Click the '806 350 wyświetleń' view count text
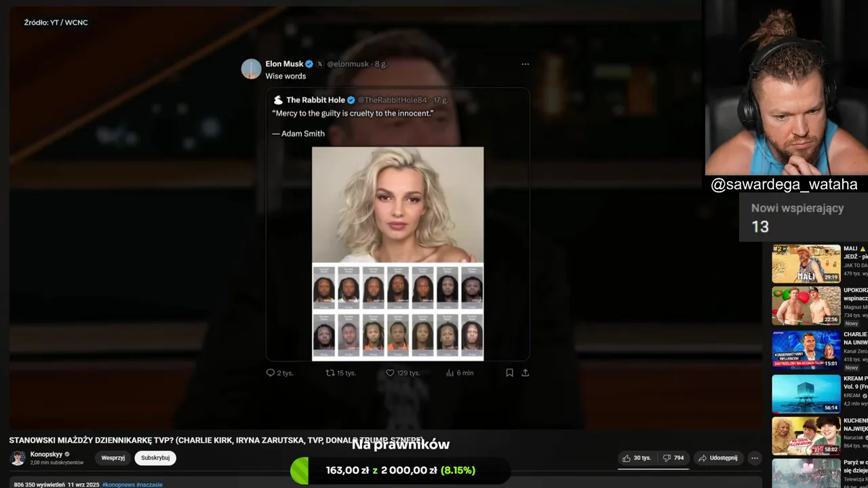Screen dimensions: 868x488 coord(39,485)
